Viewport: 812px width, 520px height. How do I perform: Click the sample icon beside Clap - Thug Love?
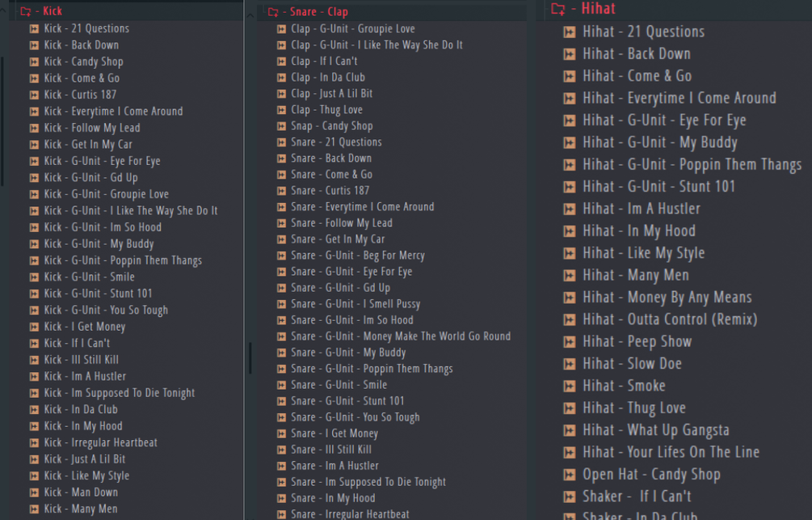point(282,110)
